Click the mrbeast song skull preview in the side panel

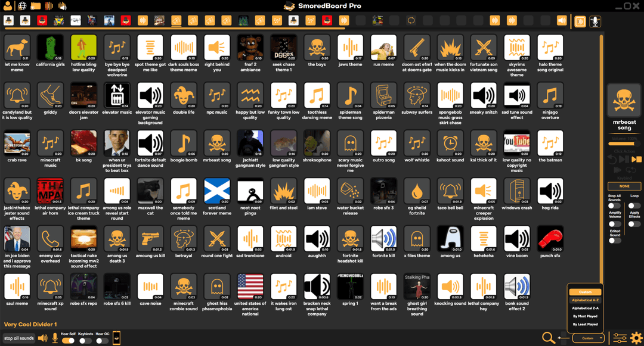point(624,101)
